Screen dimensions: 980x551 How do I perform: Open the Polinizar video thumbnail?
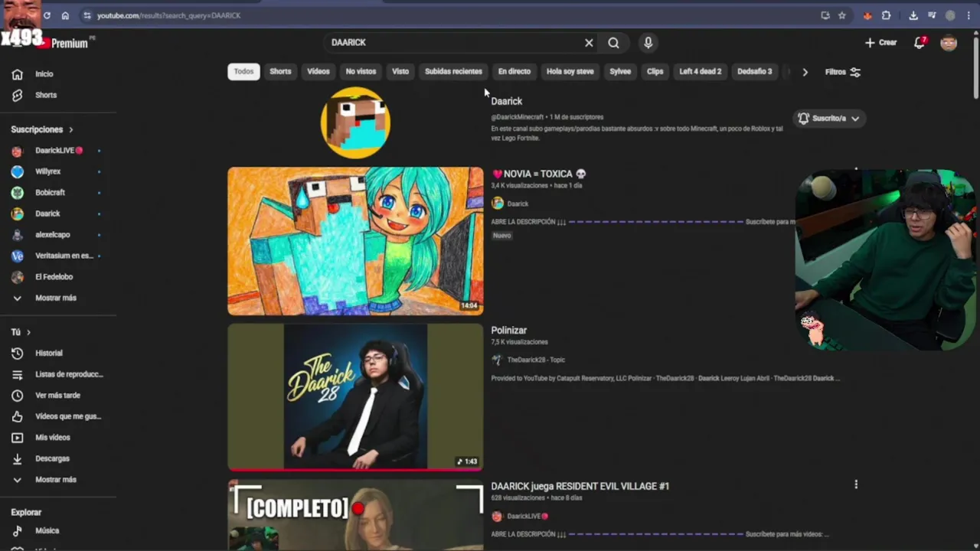pos(355,396)
